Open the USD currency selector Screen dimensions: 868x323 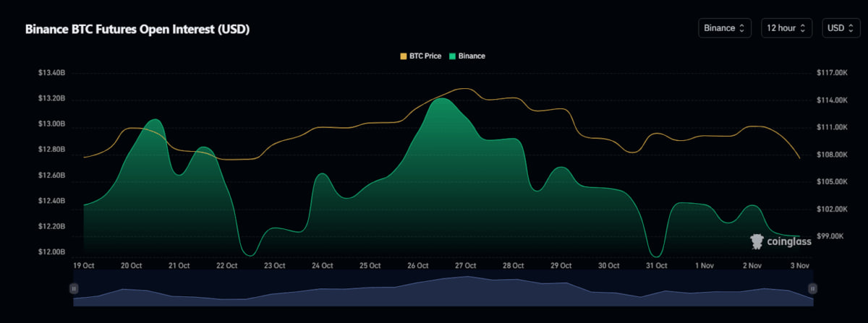(841, 28)
